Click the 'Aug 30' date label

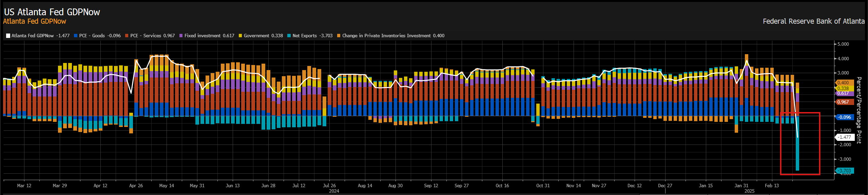click(396, 186)
